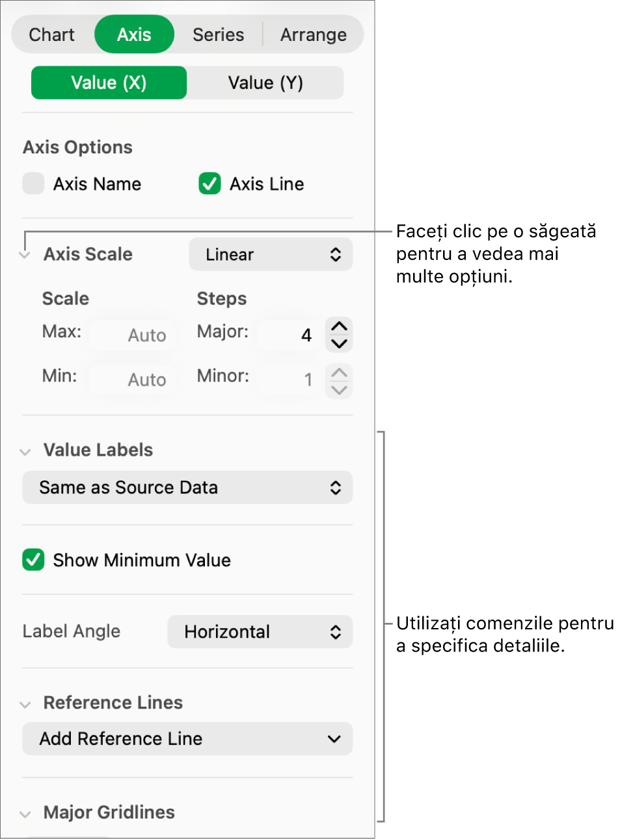Open the Same as Source Data dropdown

[187, 488]
